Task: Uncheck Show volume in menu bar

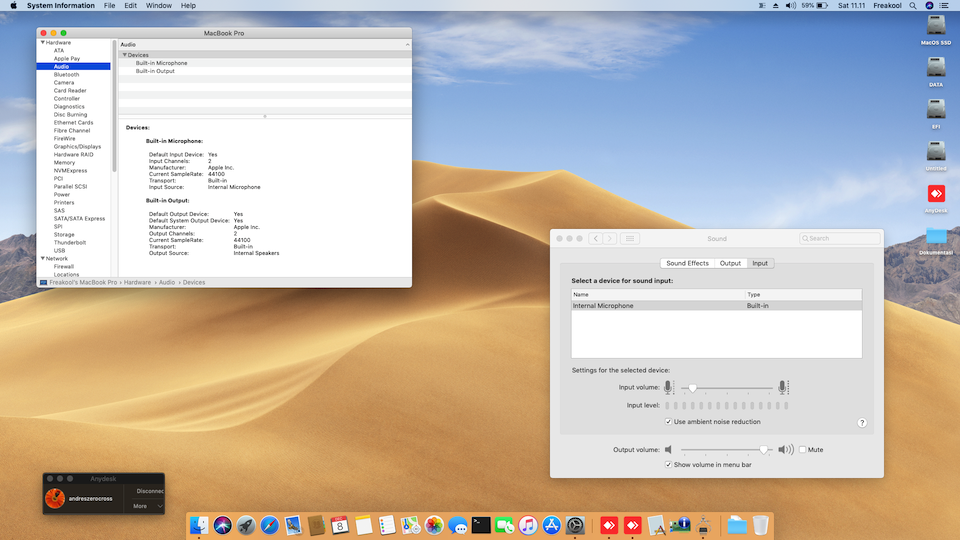Action: pyautogui.click(x=669, y=465)
